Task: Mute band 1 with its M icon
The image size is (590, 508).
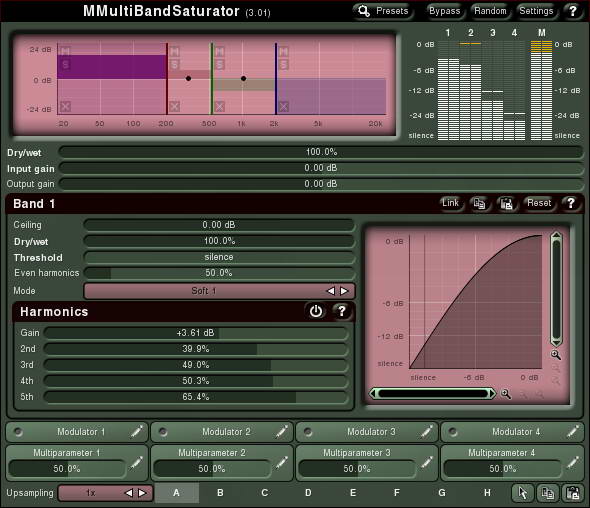Action: click(65, 51)
